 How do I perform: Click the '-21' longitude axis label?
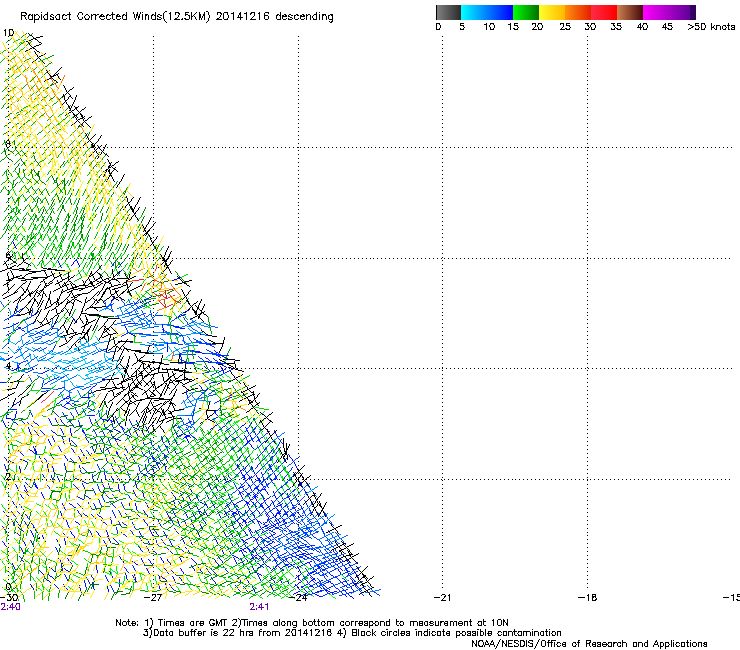pos(442,598)
